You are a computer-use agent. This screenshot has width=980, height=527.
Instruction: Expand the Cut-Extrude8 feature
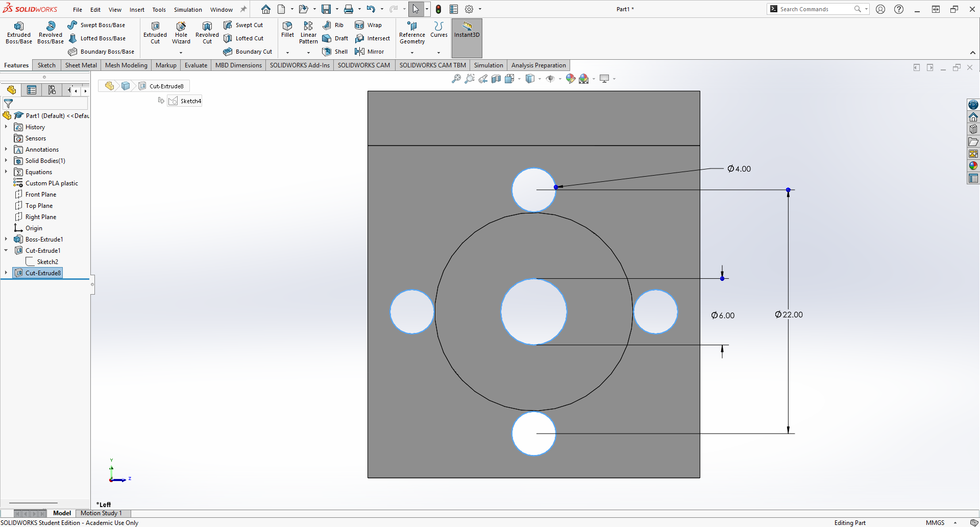click(6, 273)
